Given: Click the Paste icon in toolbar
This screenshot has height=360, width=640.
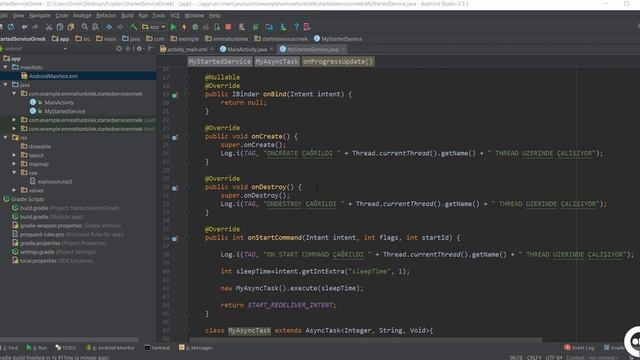Looking at the screenshot, I should click(x=71, y=27).
